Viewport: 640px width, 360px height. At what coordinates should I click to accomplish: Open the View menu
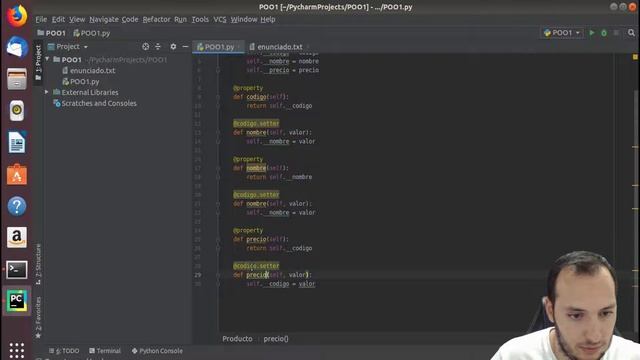click(x=77, y=19)
